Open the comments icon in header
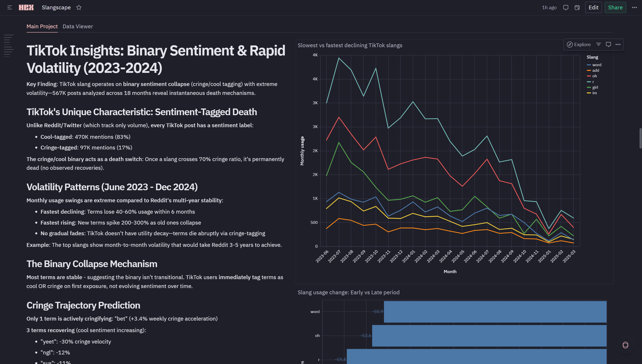The image size is (642, 364). 566,8
